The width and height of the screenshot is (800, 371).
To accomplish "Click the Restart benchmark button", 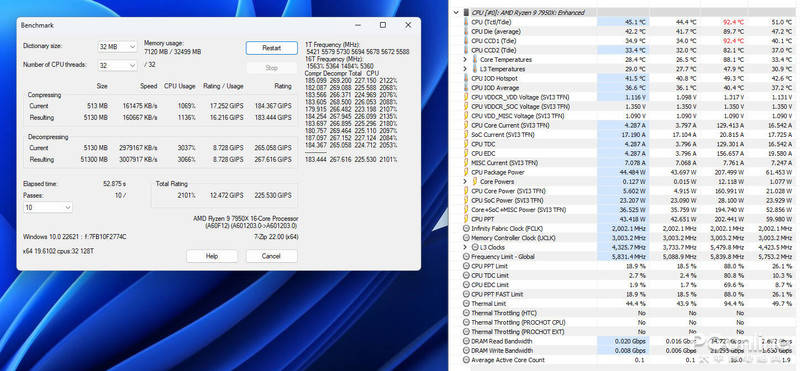I will coord(271,48).
